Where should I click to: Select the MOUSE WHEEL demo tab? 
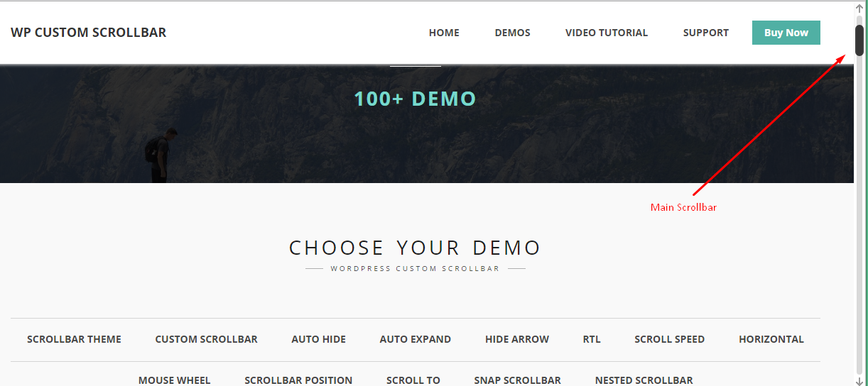tap(174, 380)
